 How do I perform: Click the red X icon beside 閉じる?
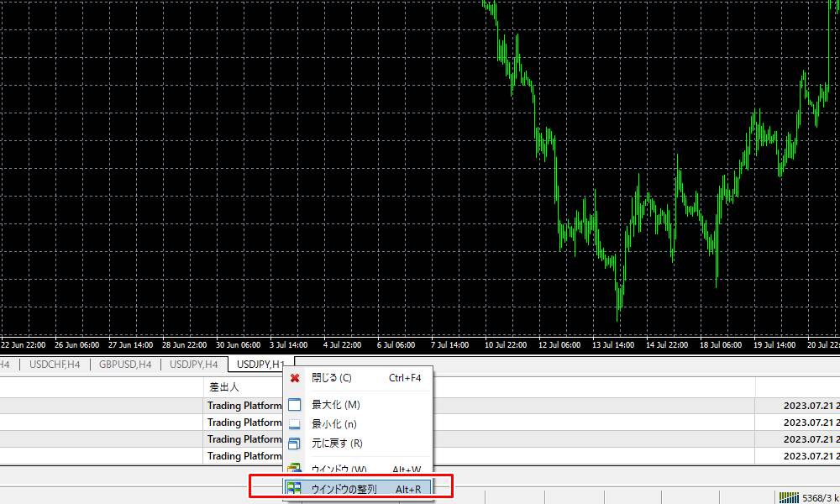coord(295,378)
